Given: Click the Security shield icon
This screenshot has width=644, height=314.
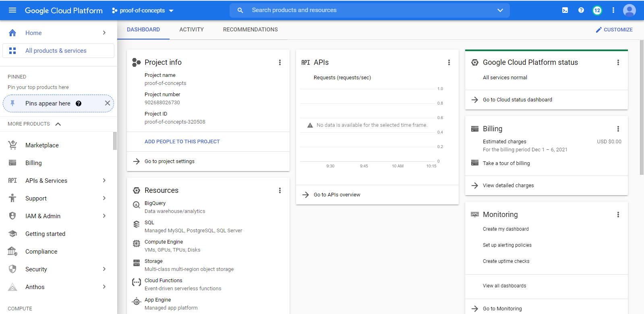Looking at the screenshot, I should 12,269.
